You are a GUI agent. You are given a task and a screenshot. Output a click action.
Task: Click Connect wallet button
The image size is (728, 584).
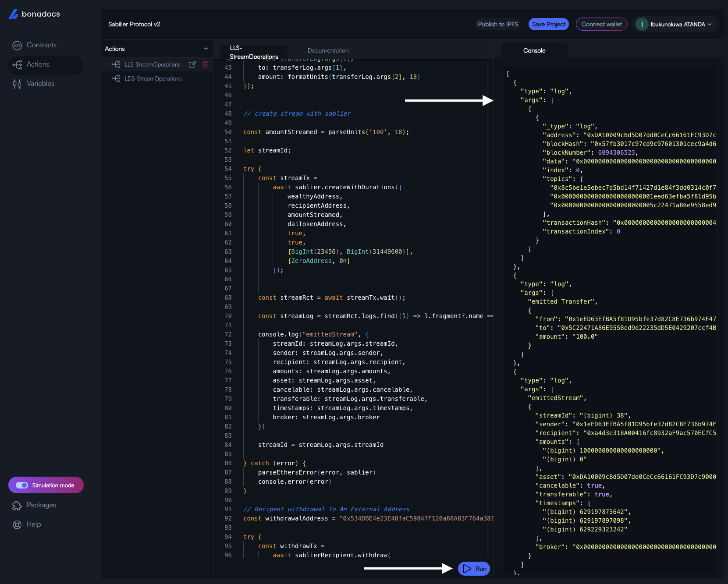click(x=601, y=25)
